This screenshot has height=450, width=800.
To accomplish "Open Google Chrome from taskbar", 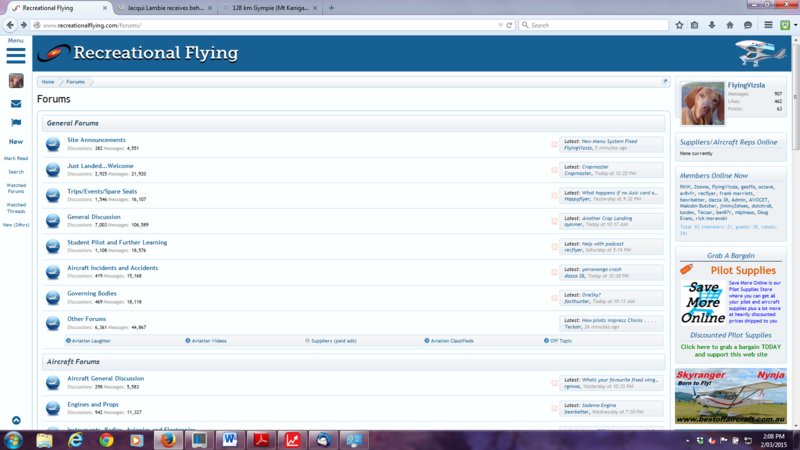I will (106, 440).
